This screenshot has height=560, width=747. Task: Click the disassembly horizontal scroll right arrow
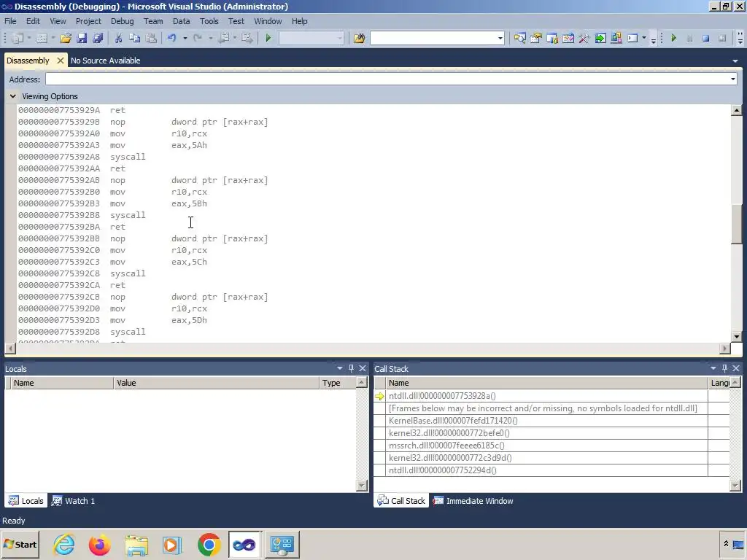pos(724,349)
